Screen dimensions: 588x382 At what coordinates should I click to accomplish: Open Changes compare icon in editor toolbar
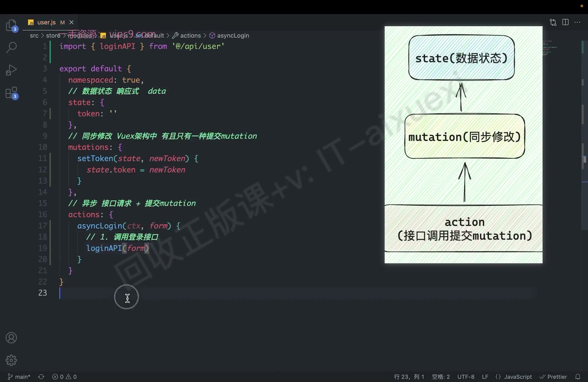pos(553,22)
